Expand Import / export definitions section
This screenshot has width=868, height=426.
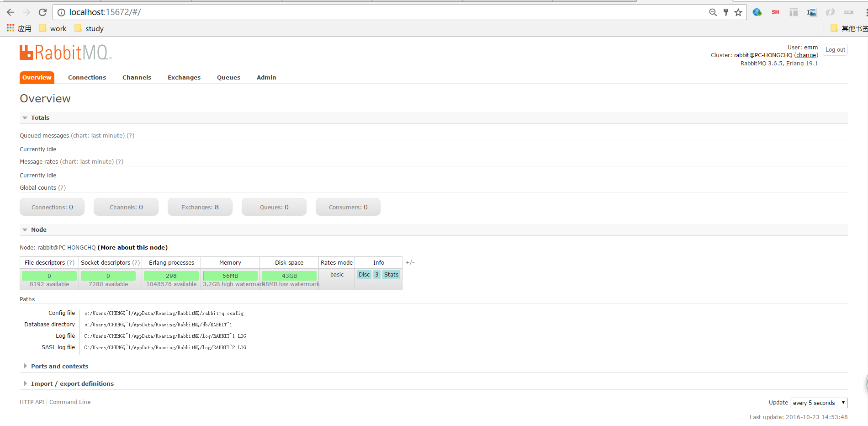[72, 384]
